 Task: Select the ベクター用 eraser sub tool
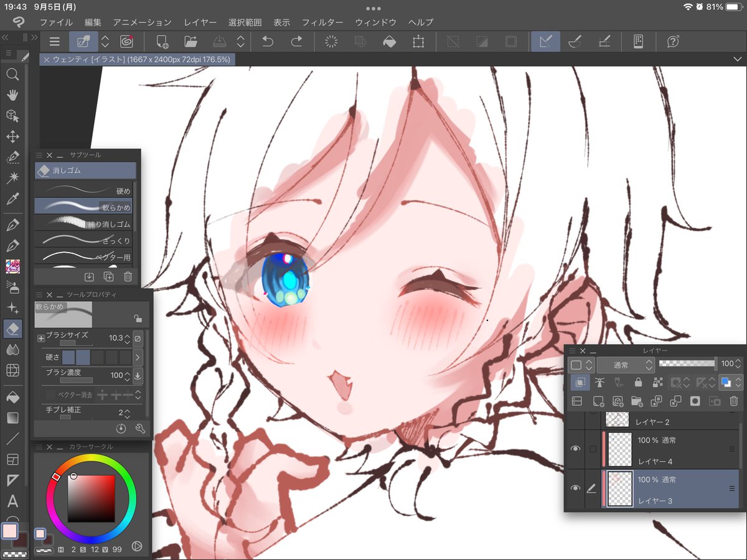(x=83, y=256)
